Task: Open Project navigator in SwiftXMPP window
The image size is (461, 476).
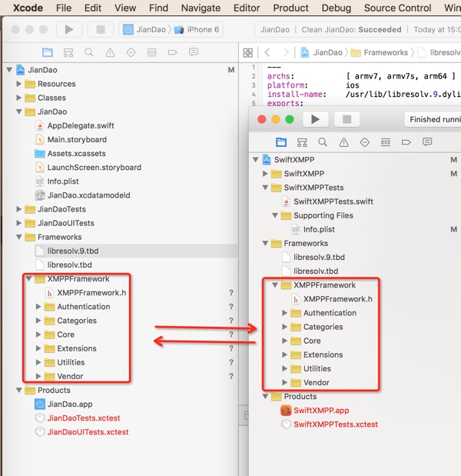Action: (x=281, y=142)
